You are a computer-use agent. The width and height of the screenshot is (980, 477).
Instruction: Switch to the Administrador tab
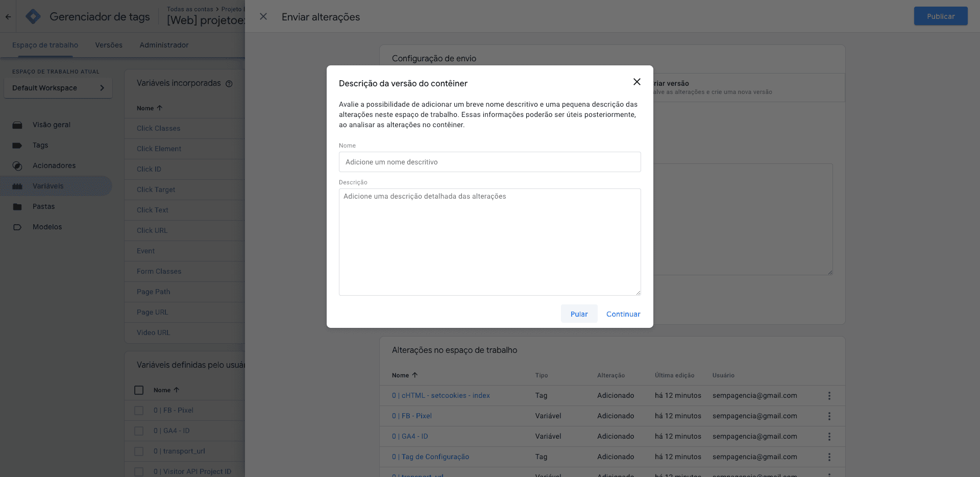(164, 45)
